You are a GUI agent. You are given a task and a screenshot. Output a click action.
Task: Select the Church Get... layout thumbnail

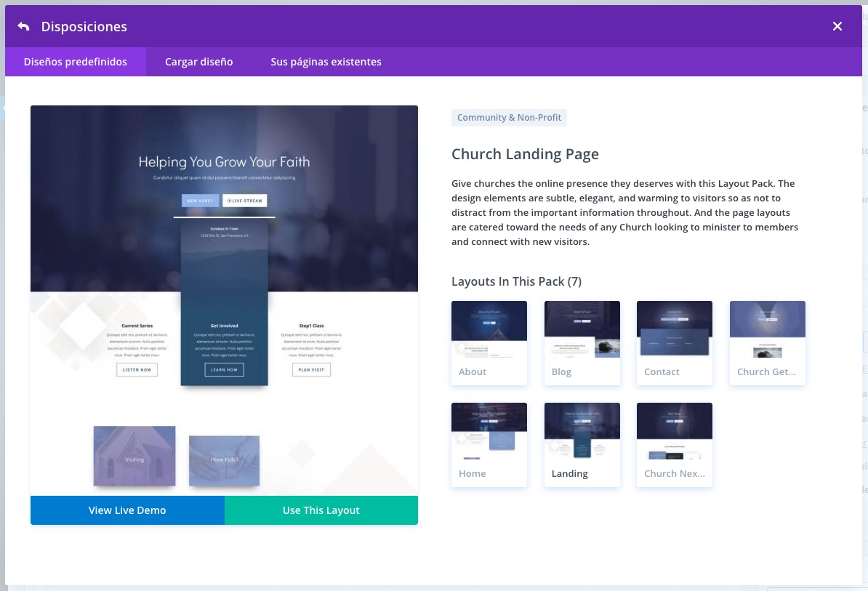click(767, 342)
